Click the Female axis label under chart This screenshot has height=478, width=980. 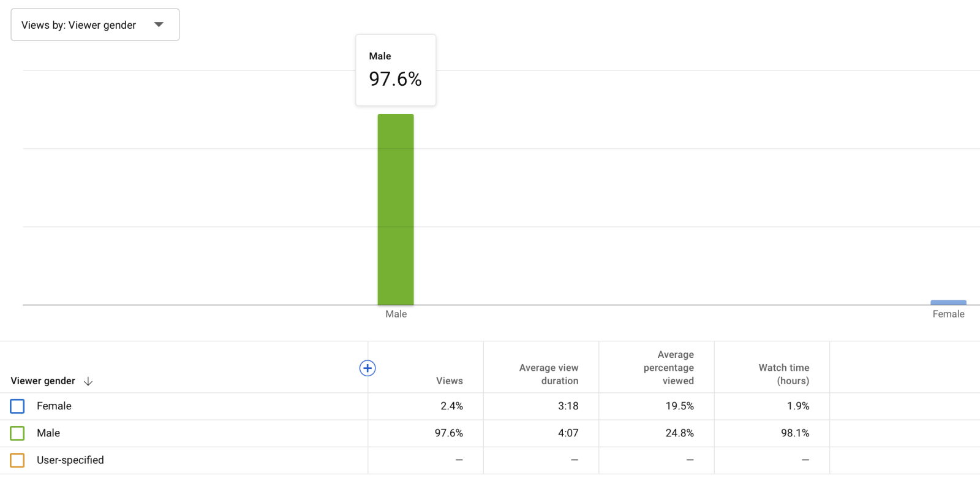pyautogui.click(x=948, y=314)
